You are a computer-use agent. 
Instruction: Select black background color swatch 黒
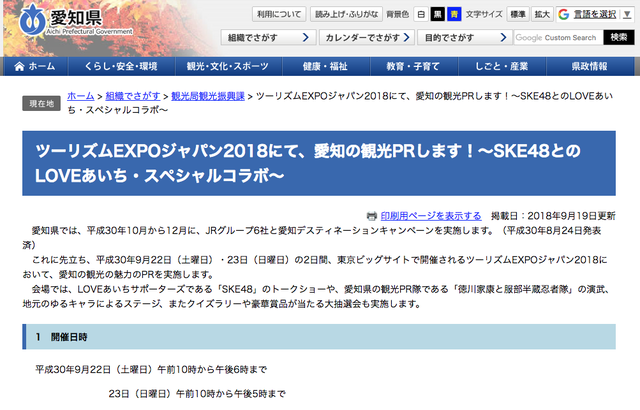click(437, 14)
